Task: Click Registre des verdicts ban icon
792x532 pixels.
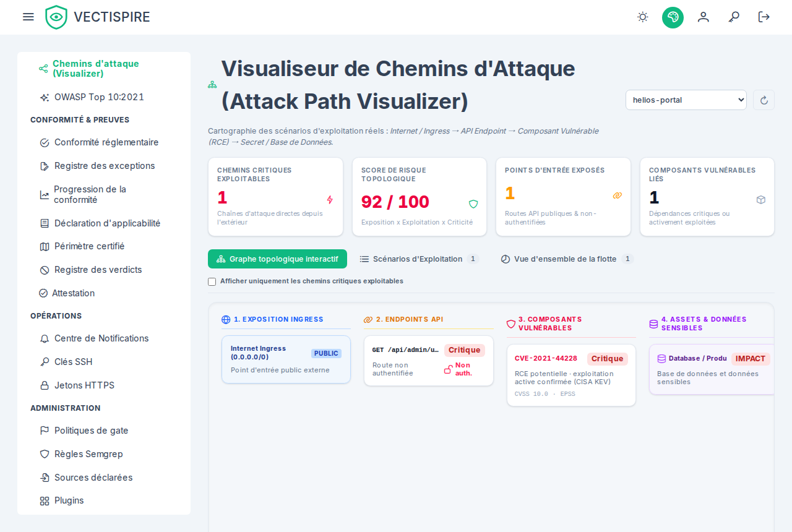Action: [x=45, y=270]
